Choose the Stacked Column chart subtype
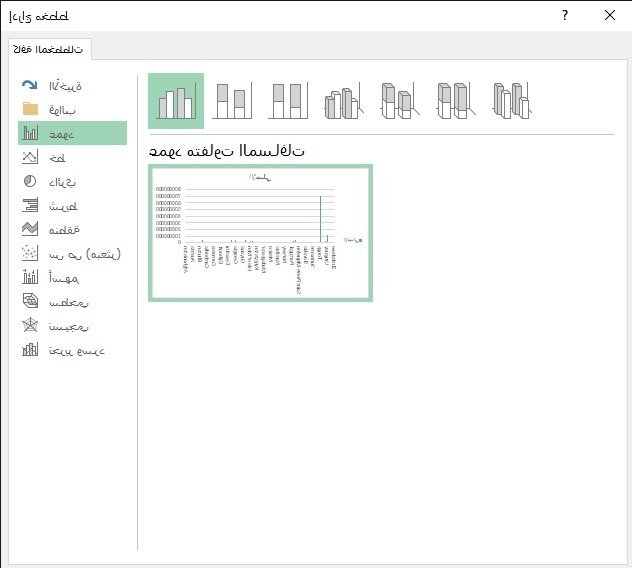 click(x=232, y=101)
